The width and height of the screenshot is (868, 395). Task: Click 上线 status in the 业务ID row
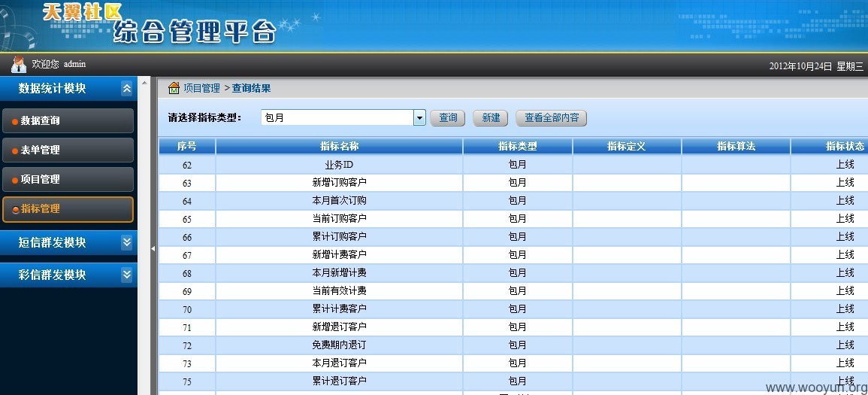[x=845, y=165]
